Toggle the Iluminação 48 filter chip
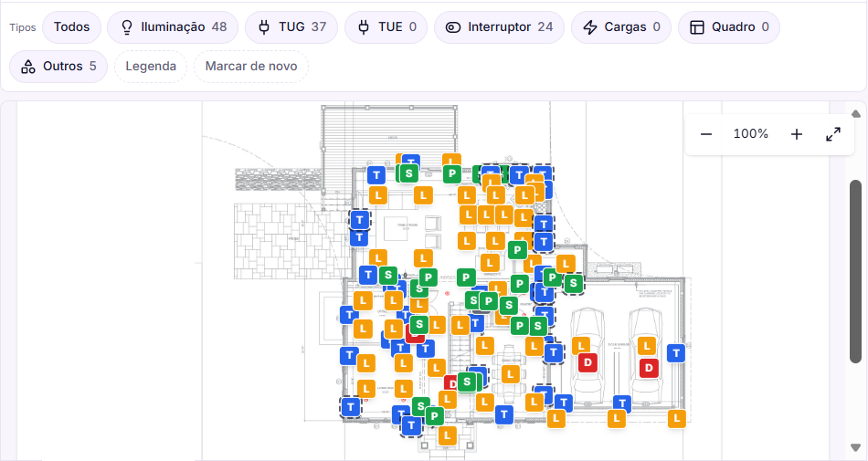Screen dimensions: 868x461 (x=173, y=27)
